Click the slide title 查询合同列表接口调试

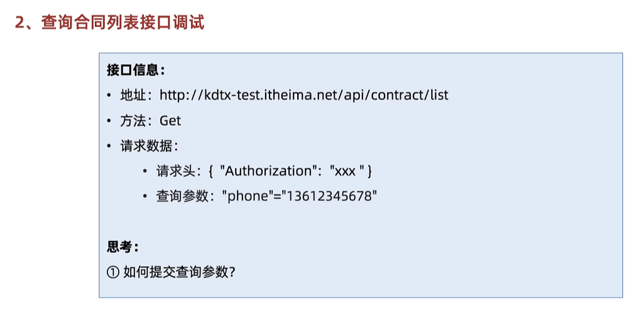pos(123,23)
